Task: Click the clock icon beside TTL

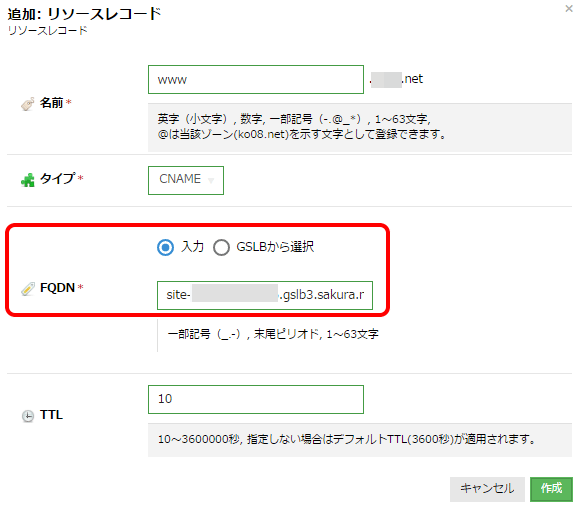Action: click(x=28, y=416)
